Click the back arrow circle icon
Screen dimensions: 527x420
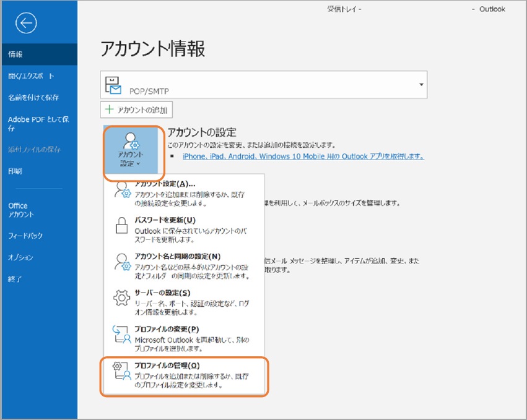tap(26, 23)
